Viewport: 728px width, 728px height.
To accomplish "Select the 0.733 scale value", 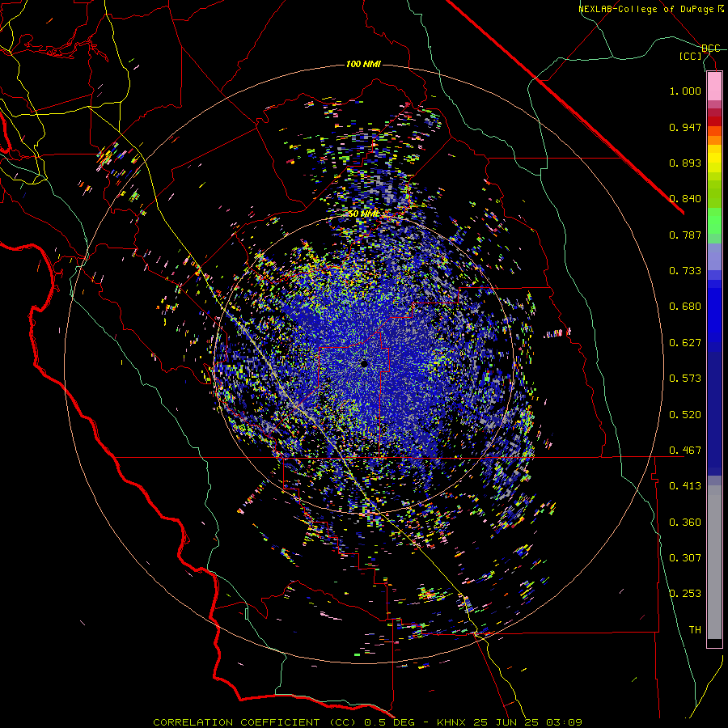I will [685, 271].
